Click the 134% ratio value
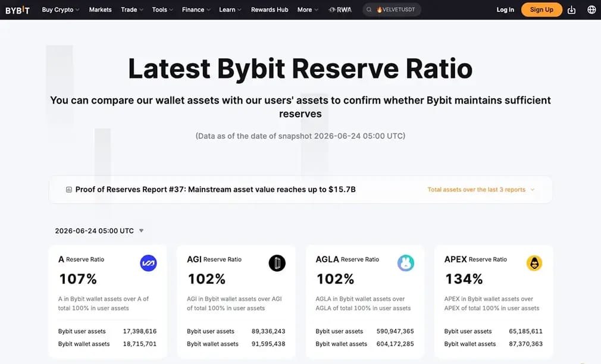The height and width of the screenshot is (364, 601). (464, 279)
